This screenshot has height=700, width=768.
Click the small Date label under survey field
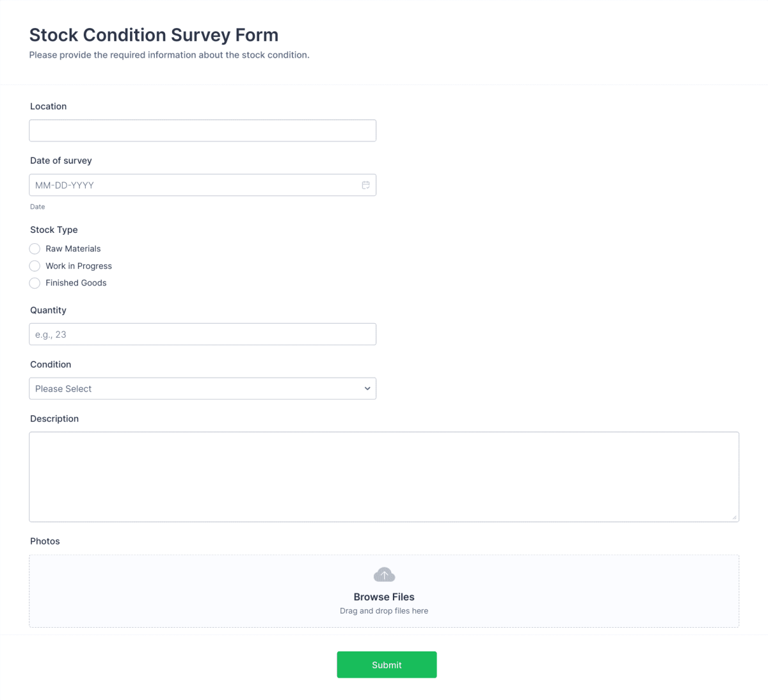pos(37,207)
